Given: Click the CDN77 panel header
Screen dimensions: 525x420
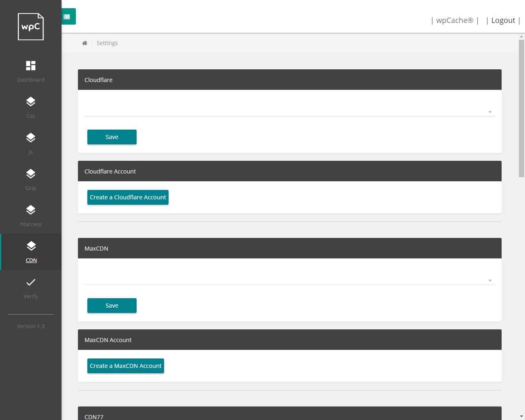Looking at the screenshot, I should [290, 413].
